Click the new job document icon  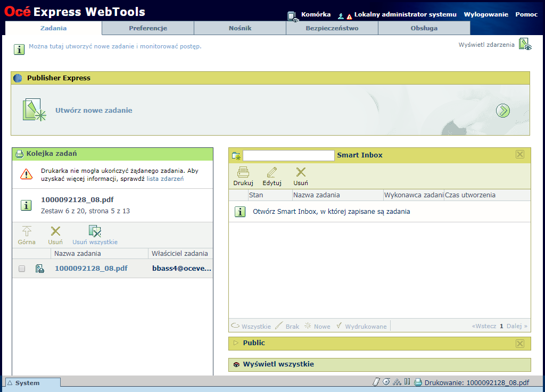[x=34, y=110]
